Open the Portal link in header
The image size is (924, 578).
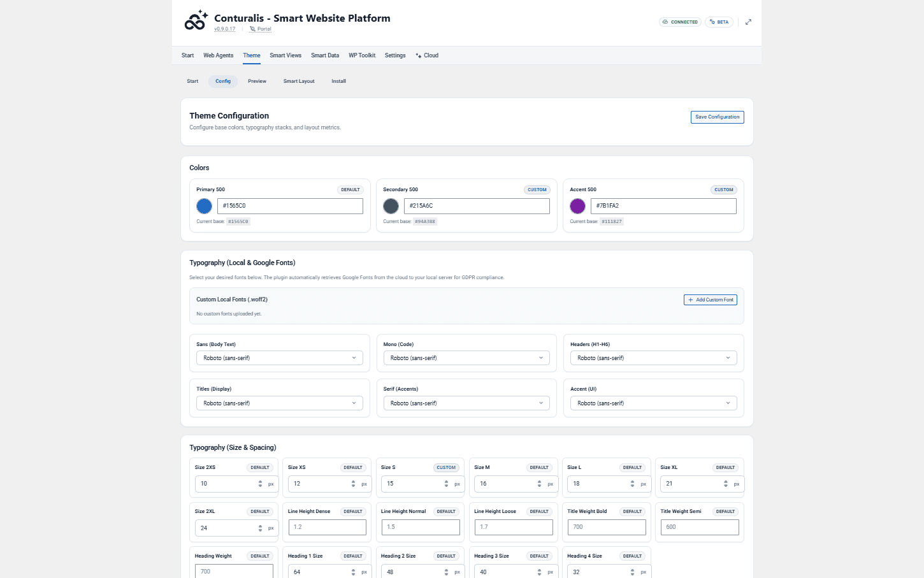261,29
